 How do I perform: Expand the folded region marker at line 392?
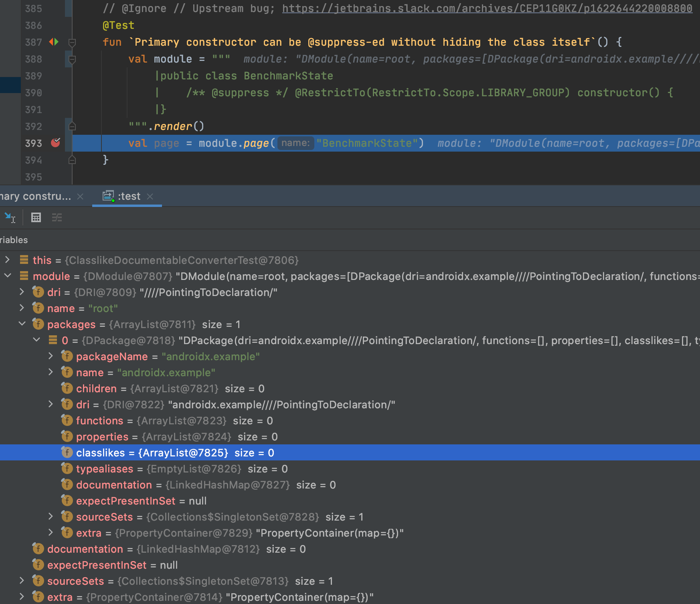(72, 126)
